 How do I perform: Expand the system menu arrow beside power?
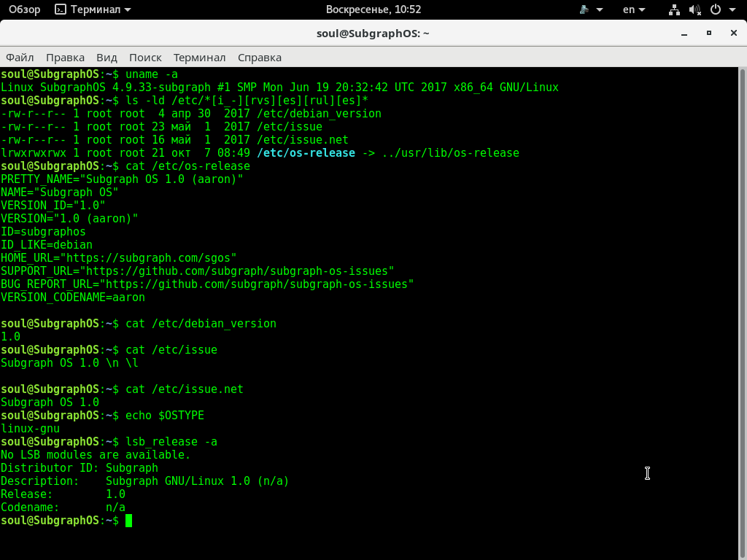(x=732, y=9)
